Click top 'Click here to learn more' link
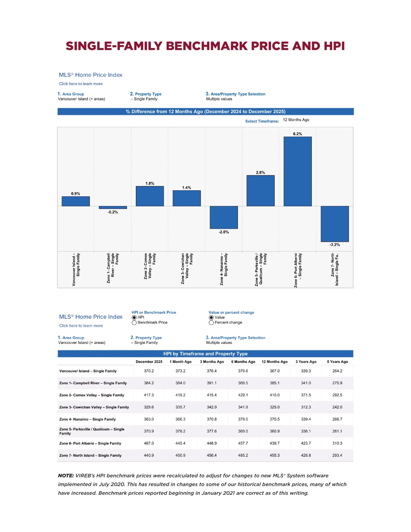The width and height of the screenshot is (411, 532). click(x=81, y=84)
